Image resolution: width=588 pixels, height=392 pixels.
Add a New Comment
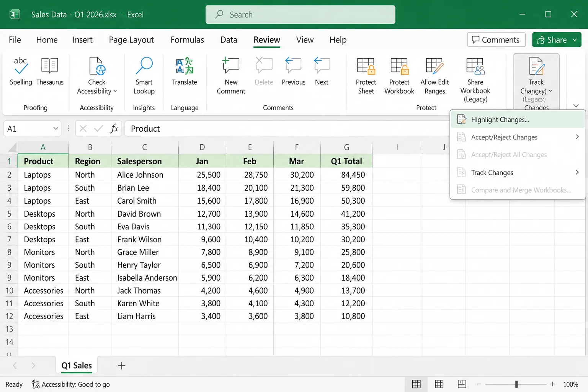tap(231, 75)
